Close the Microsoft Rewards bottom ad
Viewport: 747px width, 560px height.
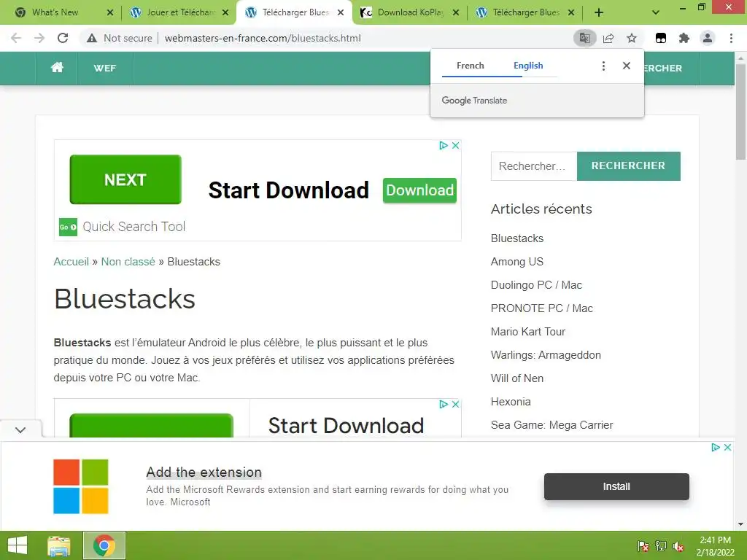(727, 447)
